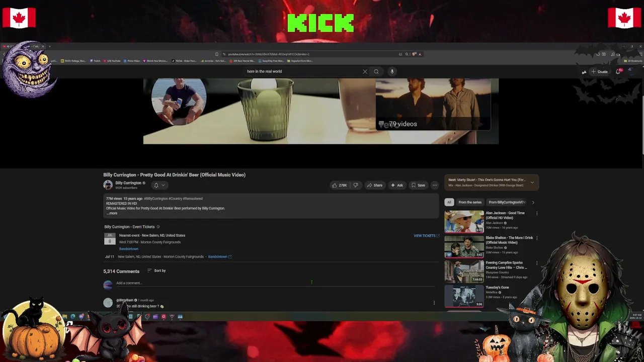Open TikTok bookmark in bookmarks bar
The image size is (644, 362).
pyautogui.click(x=184, y=61)
